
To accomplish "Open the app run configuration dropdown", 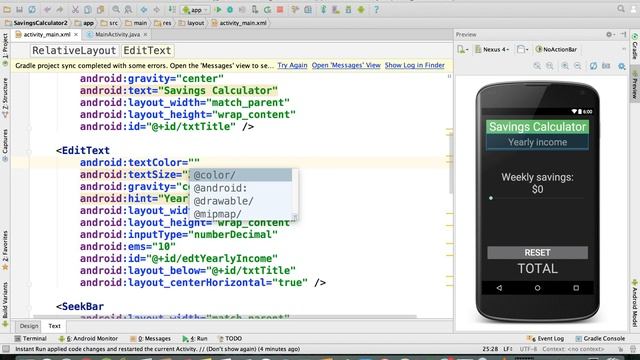I will [x=196, y=9].
